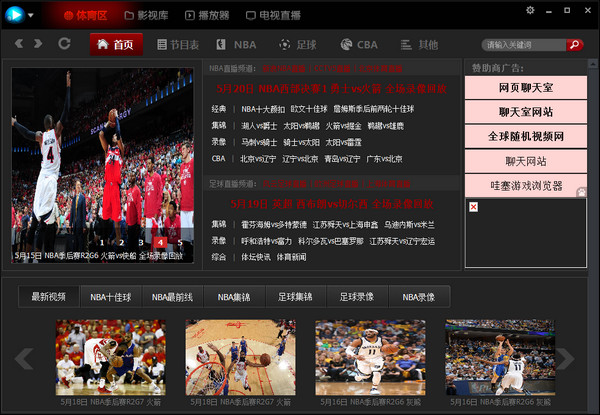Viewport: 600px width, 415px height.
Task: Open the CCTV5直播 live channel link
Action: pyautogui.click(x=332, y=69)
